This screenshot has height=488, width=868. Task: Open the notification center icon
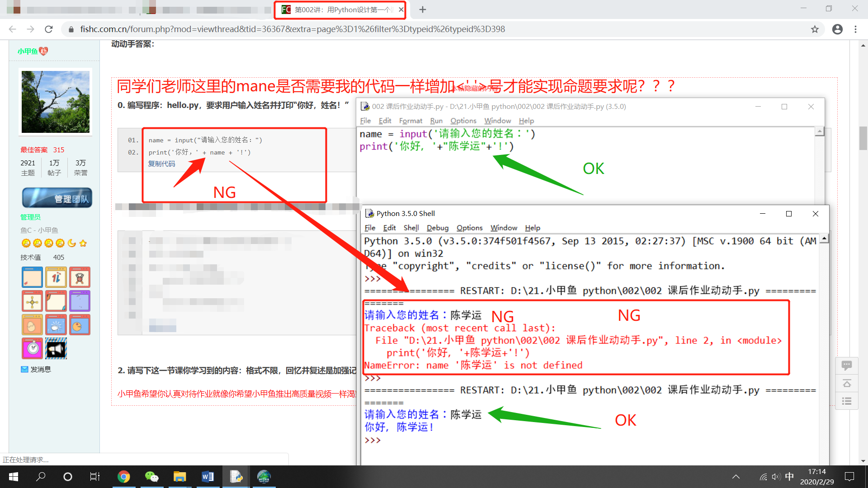[849, 477]
